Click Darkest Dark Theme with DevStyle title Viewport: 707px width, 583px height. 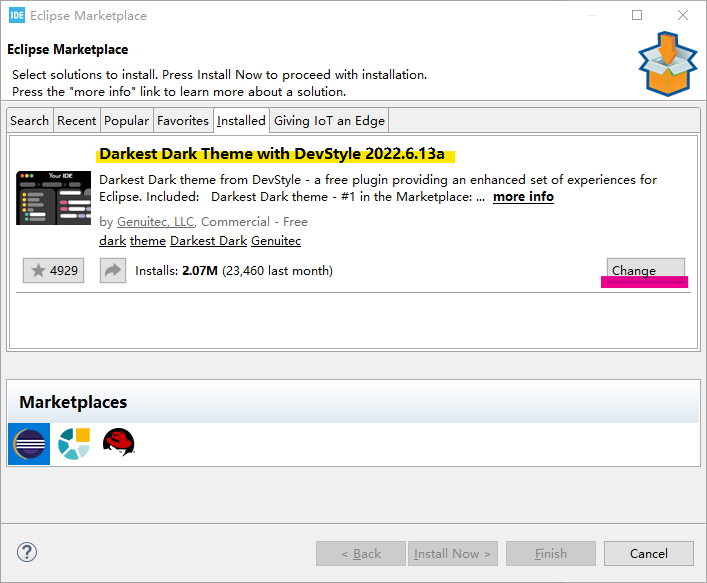pyautogui.click(x=272, y=154)
